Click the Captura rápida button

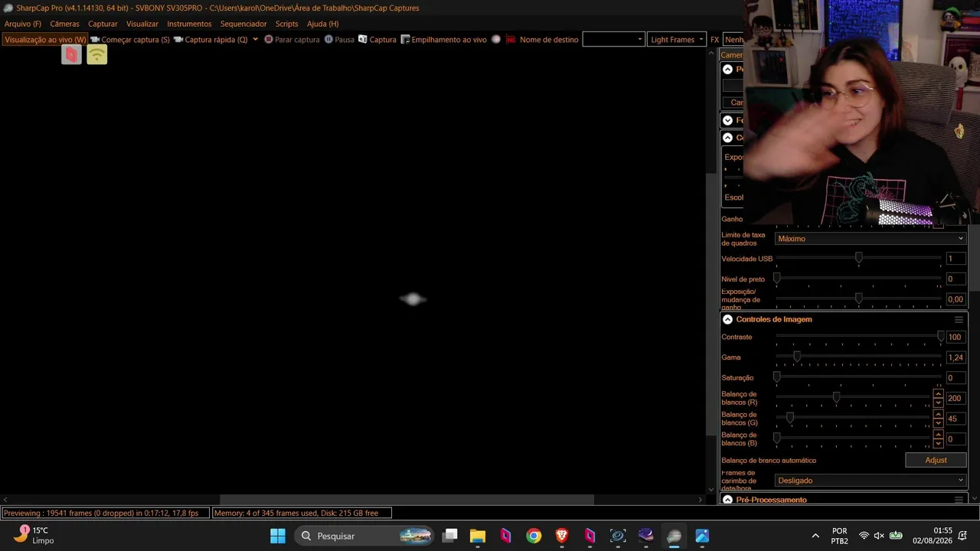[x=211, y=39]
